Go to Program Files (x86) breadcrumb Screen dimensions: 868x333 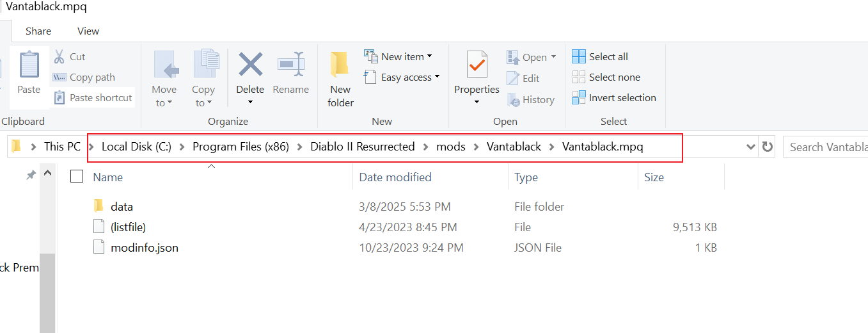pyautogui.click(x=241, y=147)
